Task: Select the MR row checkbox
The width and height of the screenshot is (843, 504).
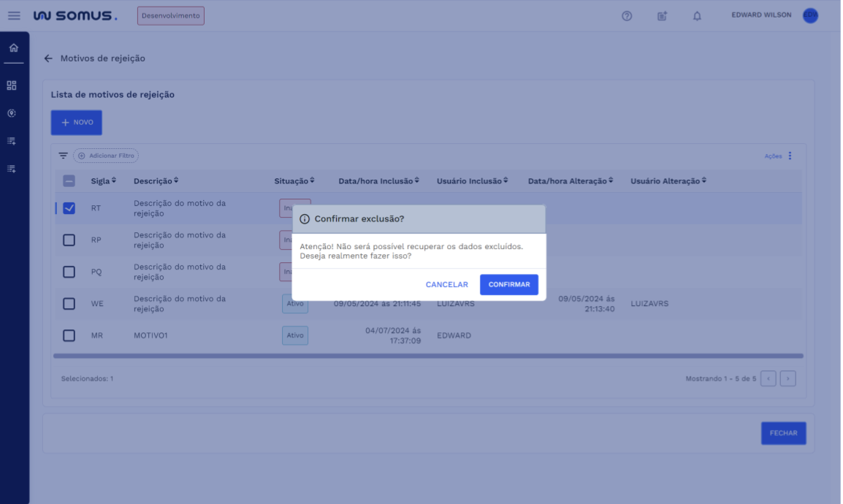Action: [69, 336]
